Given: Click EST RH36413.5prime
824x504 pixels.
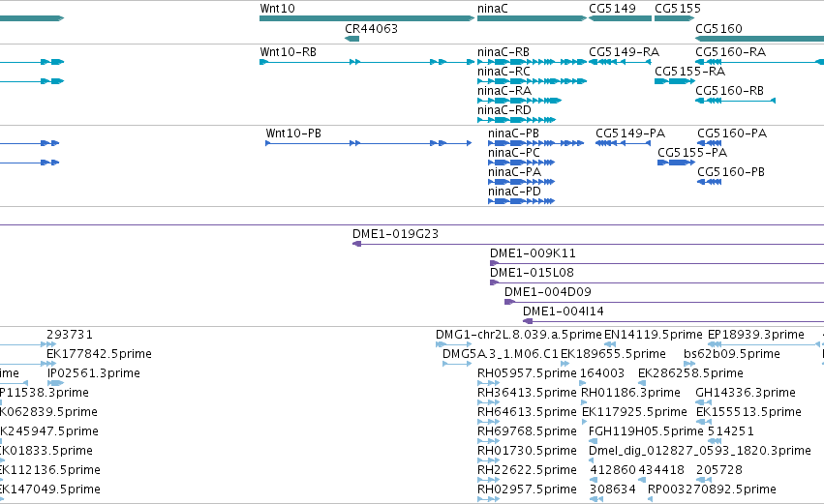Looking at the screenshot, I should (x=488, y=402).
